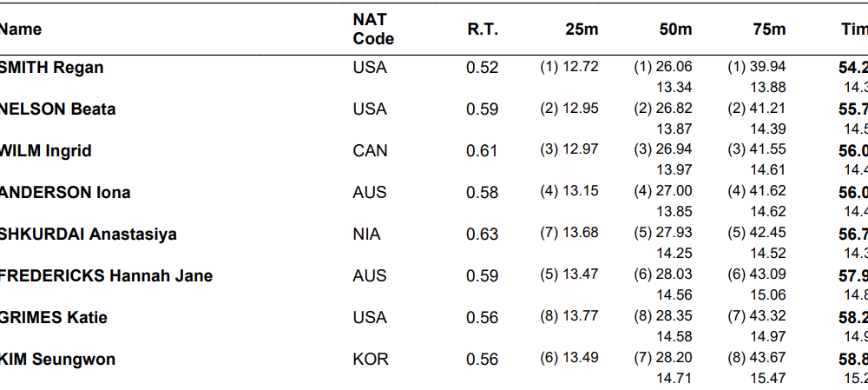Select FREDERICKS Hannah Jane's name
The image size is (868, 390).
[106, 276]
